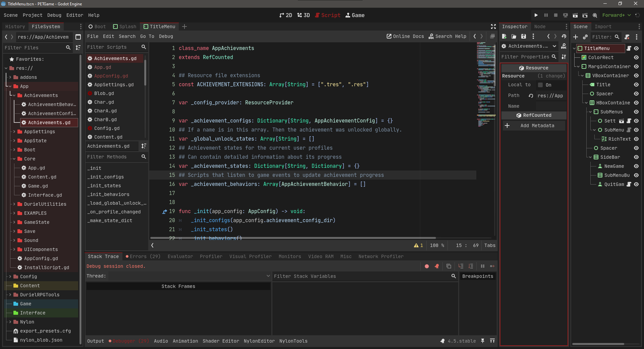Click the warning indicator in the status bar
644x349 pixels.
(x=418, y=245)
